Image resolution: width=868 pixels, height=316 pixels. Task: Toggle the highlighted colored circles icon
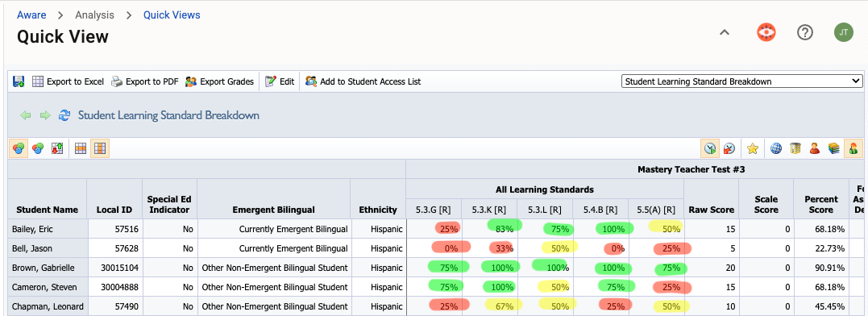pos(19,148)
